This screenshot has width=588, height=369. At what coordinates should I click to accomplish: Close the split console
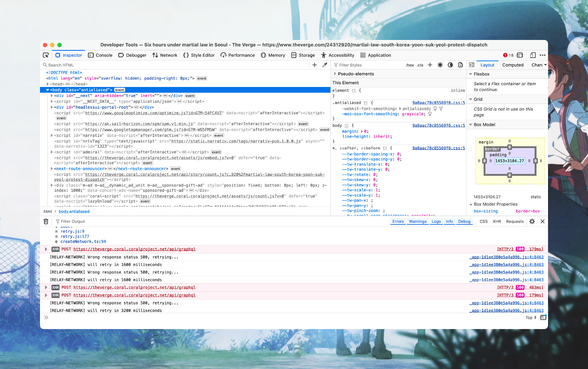tap(542, 222)
